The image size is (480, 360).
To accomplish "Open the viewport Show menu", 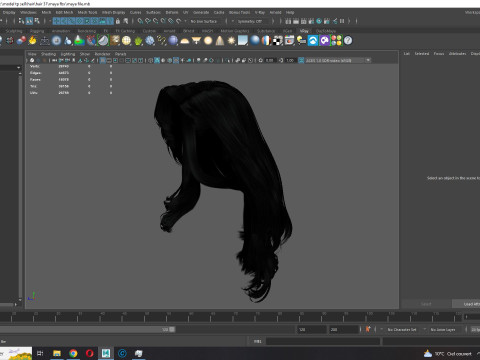I will (x=85, y=54).
